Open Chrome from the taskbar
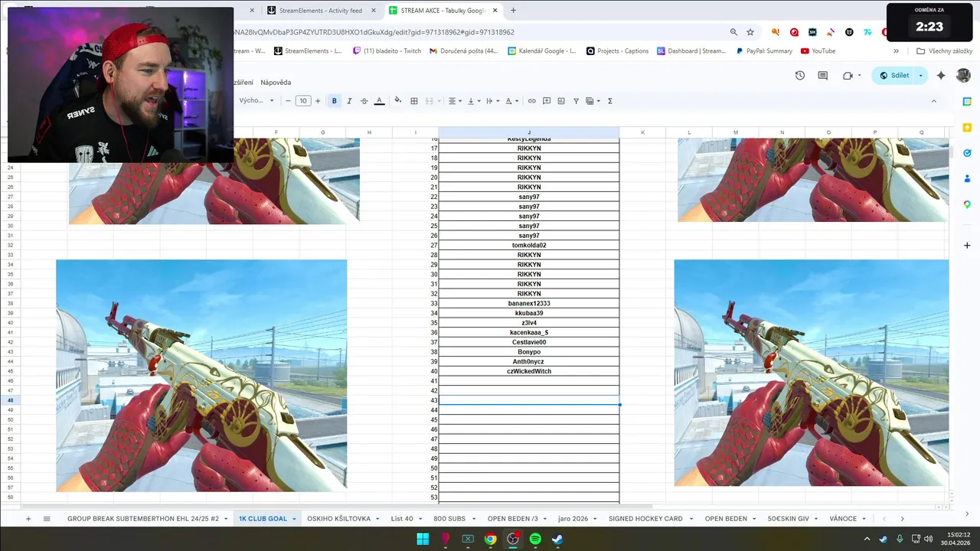Viewport: 980px width, 551px height. tap(490, 540)
